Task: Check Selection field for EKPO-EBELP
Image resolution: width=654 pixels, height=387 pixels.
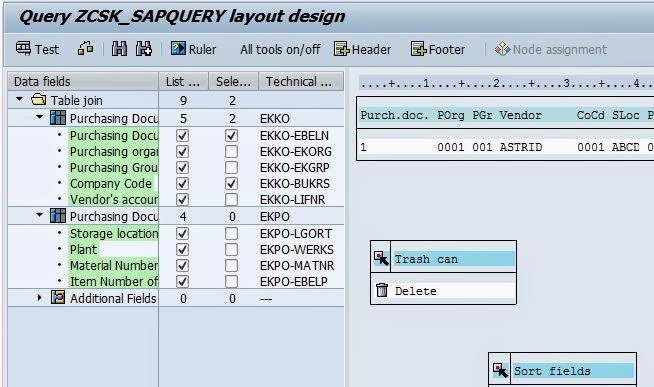Action: [x=232, y=281]
